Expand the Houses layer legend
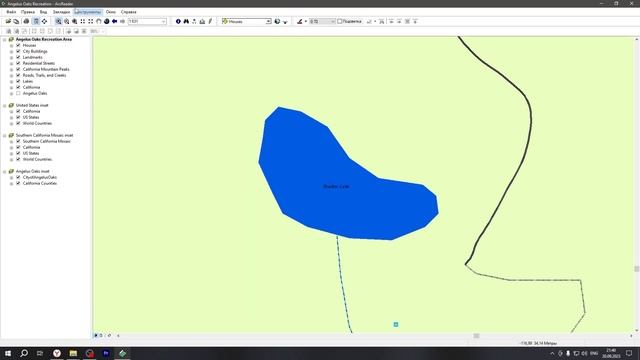Image resolution: width=640 pixels, height=360 pixels. click(x=11, y=46)
